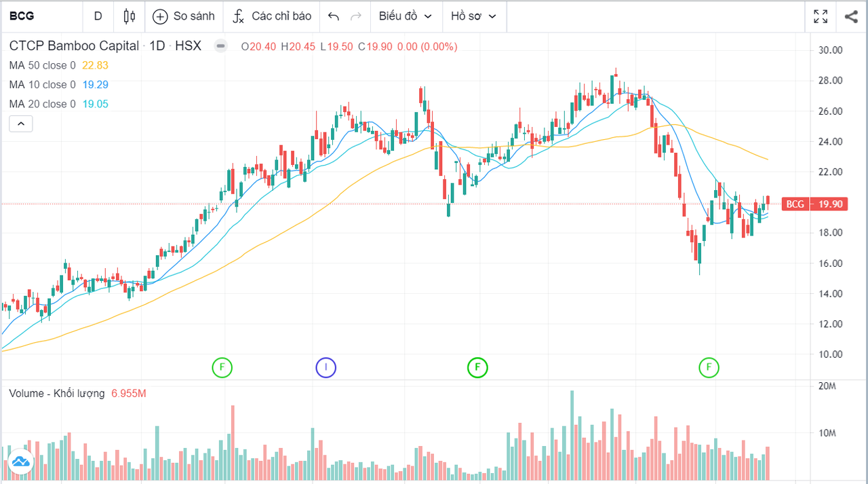Click the red BCG 19.90 price label

click(x=814, y=204)
